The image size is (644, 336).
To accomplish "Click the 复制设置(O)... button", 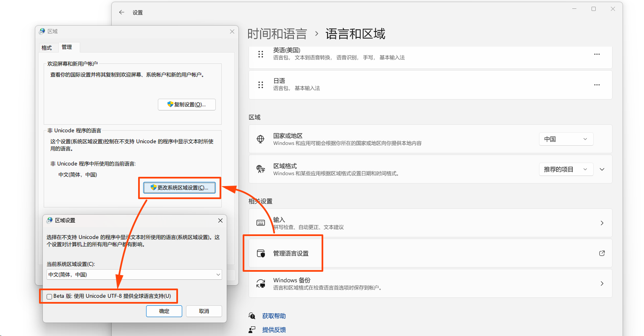I will click(x=187, y=105).
